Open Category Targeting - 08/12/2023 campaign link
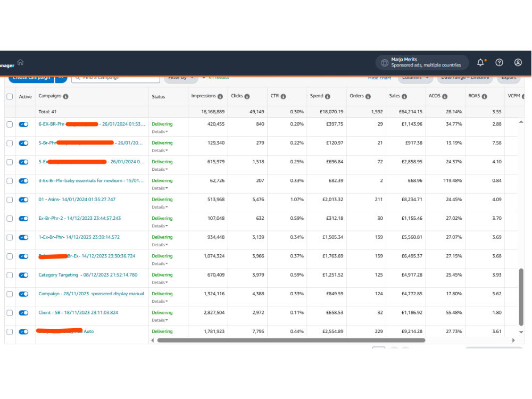Viewport: 532px width, 399px height. pos(88,275)
